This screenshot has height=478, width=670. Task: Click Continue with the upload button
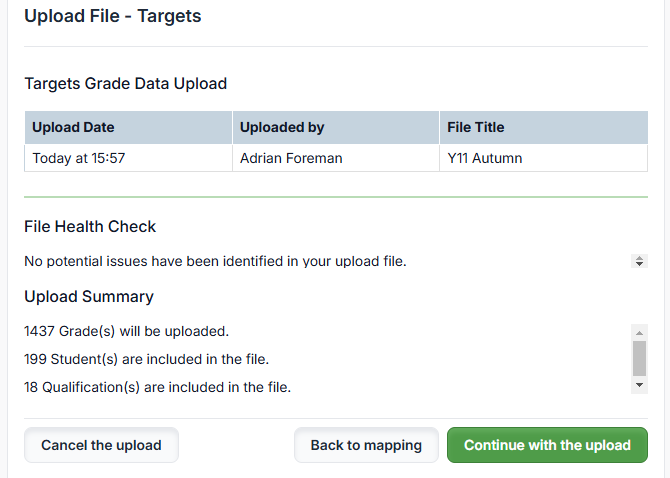pos(547,445)
